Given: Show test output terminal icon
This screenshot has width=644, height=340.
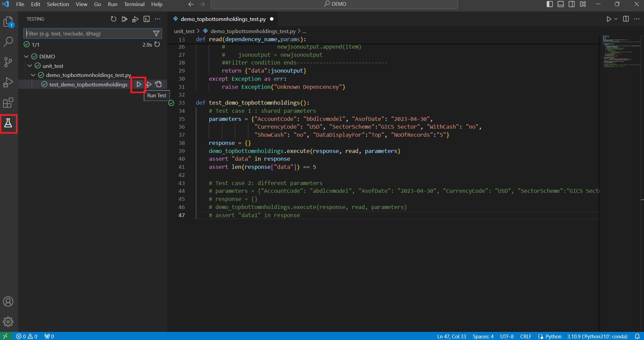Looking at the screenshot, I should click(147, 19).
